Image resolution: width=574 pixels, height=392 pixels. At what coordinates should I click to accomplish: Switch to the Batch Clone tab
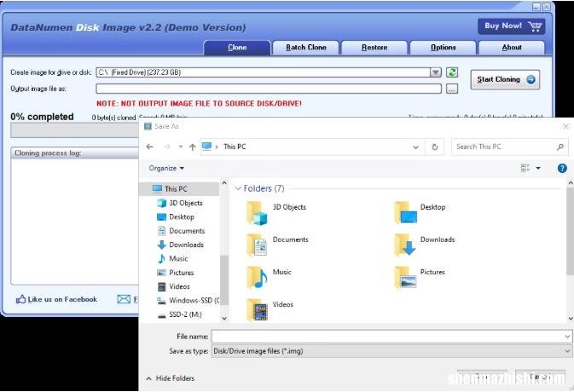coord(306,48)
